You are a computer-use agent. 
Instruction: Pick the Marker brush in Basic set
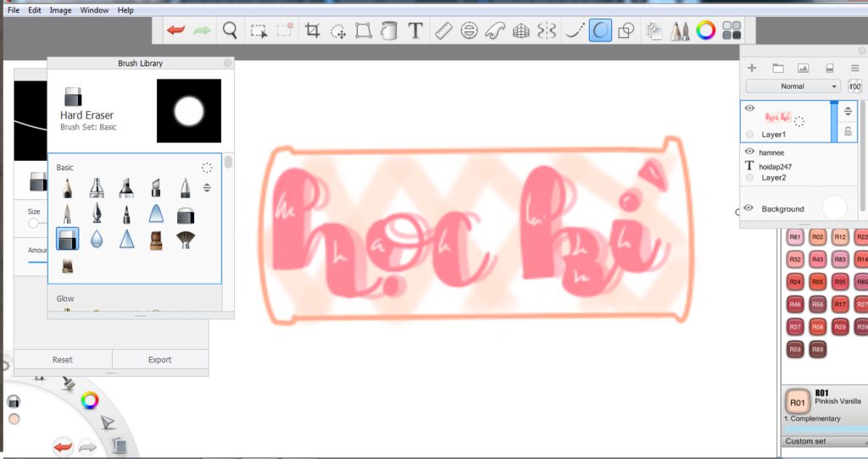click(x=126, y=188)
